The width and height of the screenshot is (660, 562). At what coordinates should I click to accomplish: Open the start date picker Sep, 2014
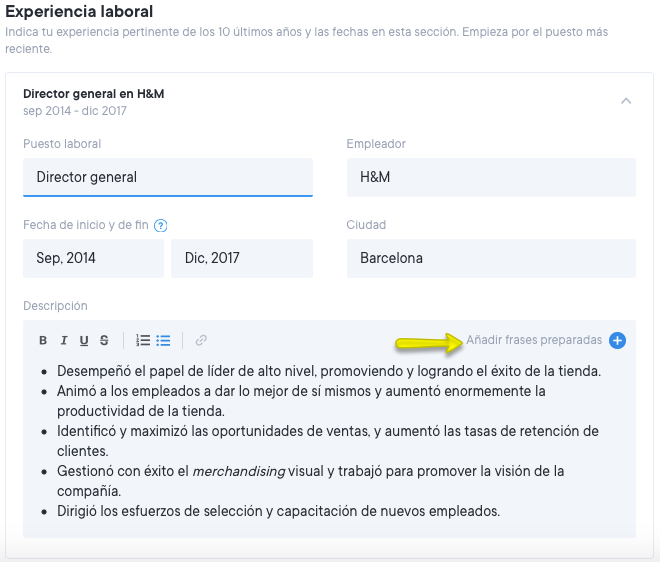pos(93,258)
